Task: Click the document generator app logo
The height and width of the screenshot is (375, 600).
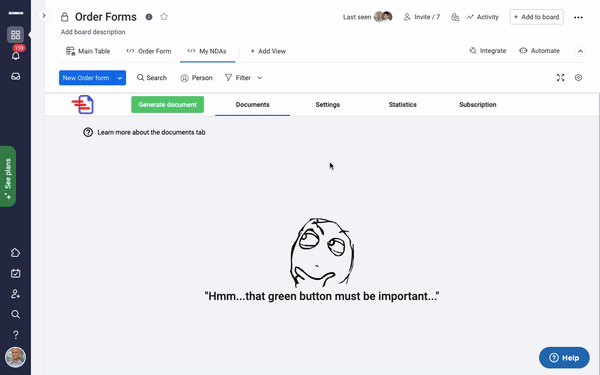Action: tap(83, 104)
